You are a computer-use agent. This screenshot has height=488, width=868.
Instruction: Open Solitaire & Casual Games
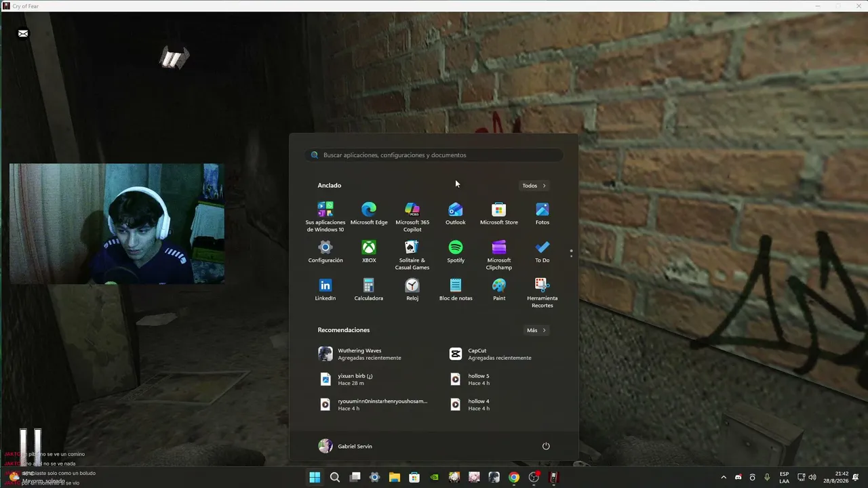pos(412,256)
